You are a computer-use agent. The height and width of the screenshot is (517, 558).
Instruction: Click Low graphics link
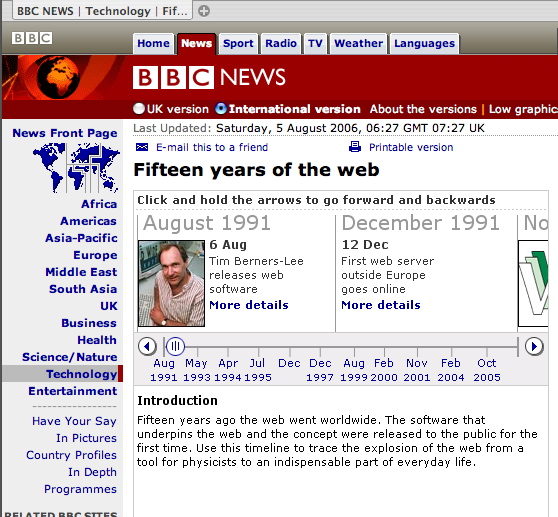point(523,109)
